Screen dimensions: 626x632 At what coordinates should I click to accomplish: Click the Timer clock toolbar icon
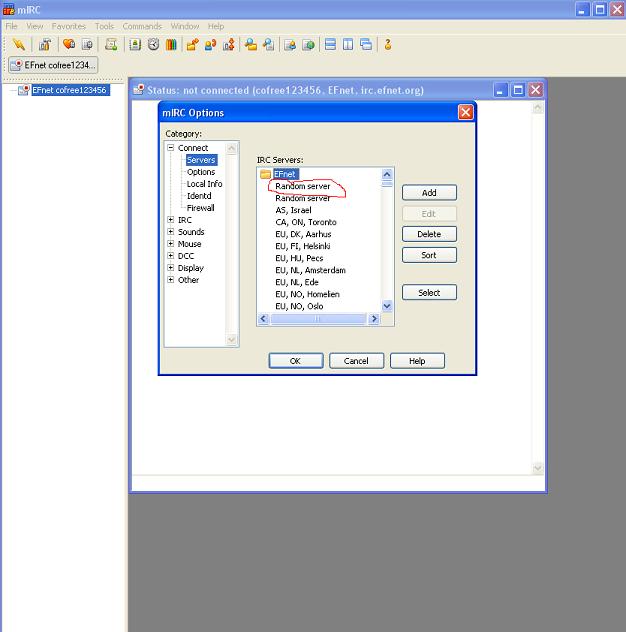tap(153, 44)
